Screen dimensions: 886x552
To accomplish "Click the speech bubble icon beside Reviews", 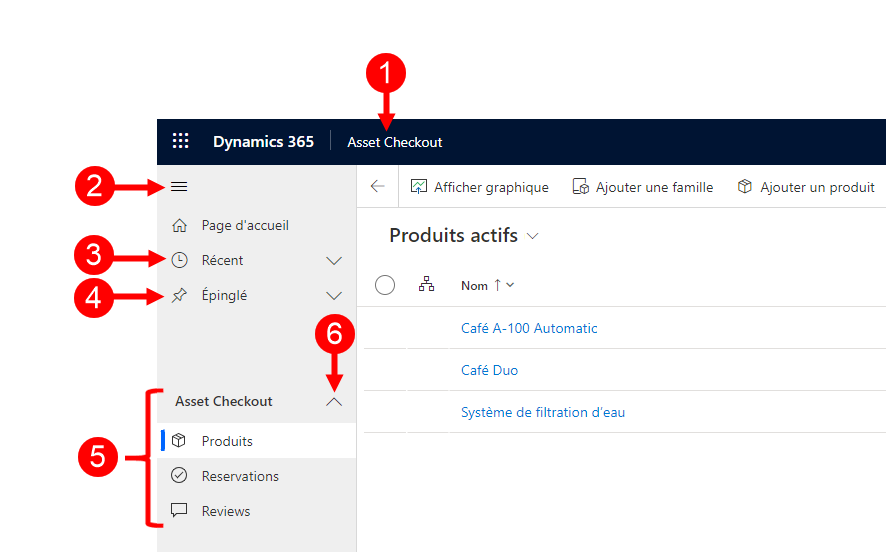I will (179, 510).
